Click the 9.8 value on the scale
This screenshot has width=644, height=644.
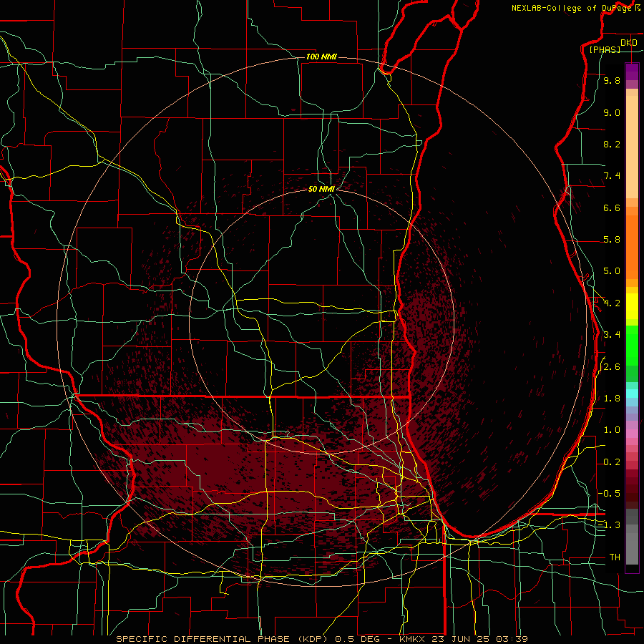pos(612,80)
